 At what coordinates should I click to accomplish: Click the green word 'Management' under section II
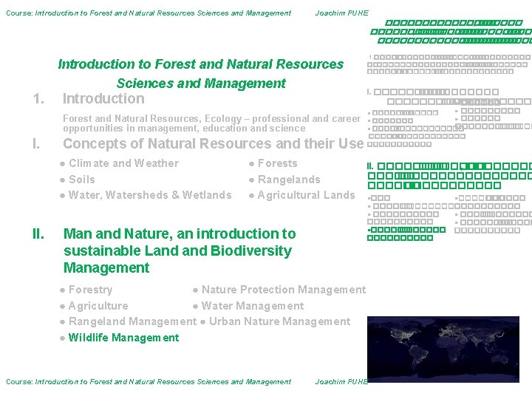tap(106, 268)
